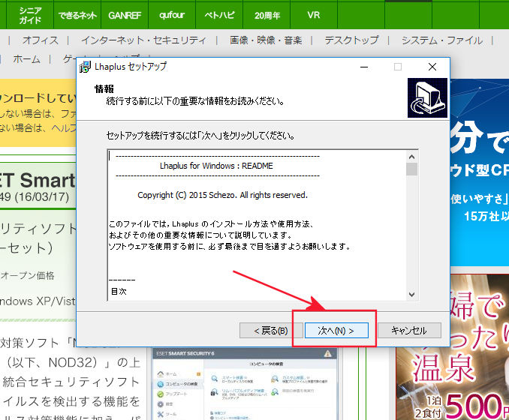The width and height of the screenshot is (509, 420).
Task: Click オープン価格 text on web page
Action: coord(27,276)
